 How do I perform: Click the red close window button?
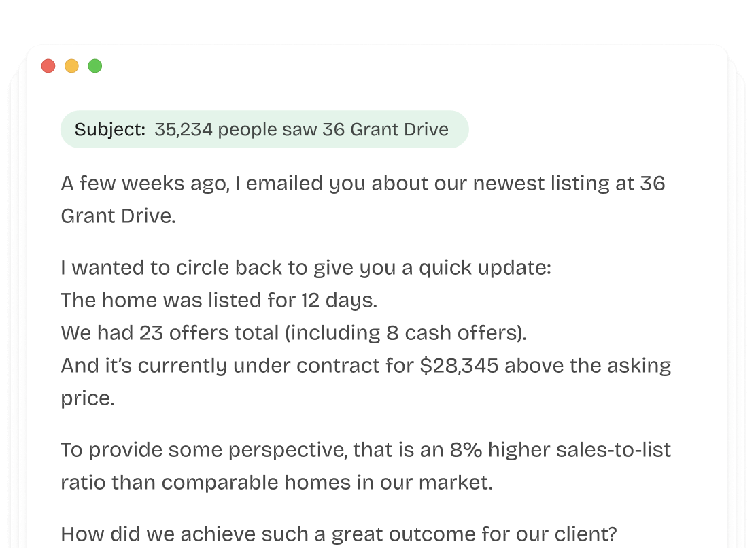(x=48, y=66)
